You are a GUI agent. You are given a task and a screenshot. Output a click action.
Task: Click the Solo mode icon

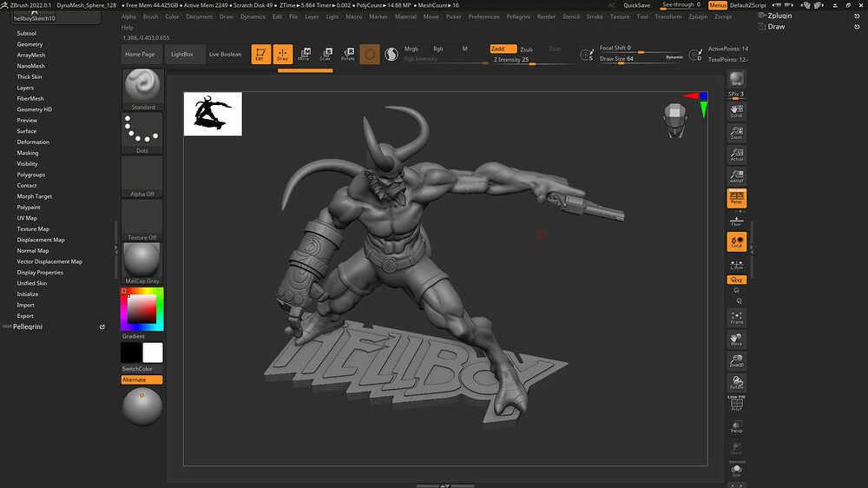click(736, 471)
